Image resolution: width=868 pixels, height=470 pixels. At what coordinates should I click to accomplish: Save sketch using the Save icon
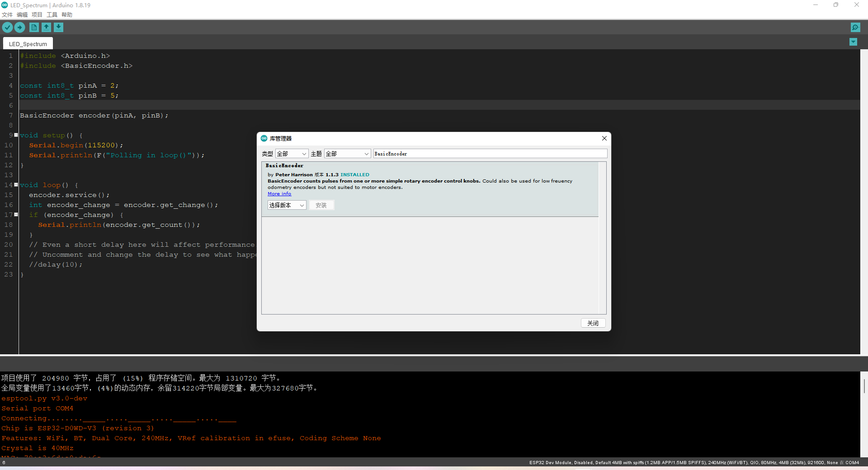(58, 28)
